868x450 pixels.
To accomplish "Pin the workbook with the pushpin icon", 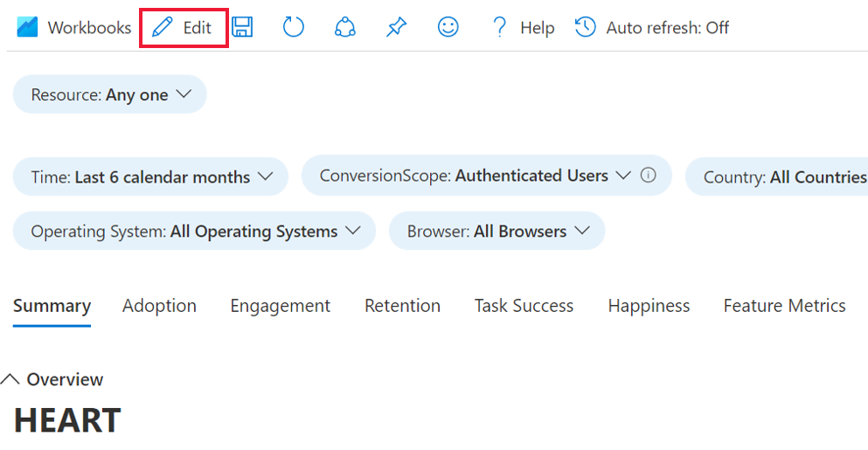I will coord(396,28).
